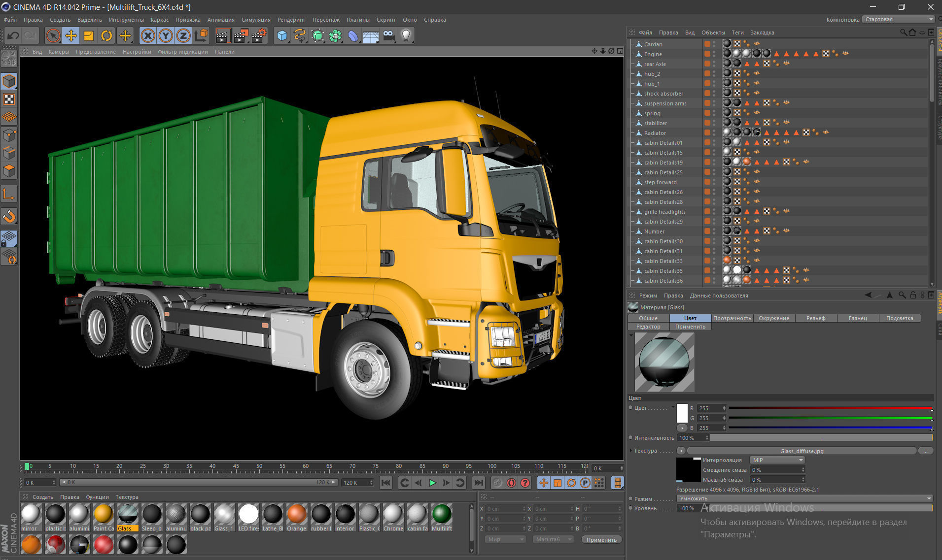Switch to the Рельеф material tab
942x560 pixels.
[816, 318]
